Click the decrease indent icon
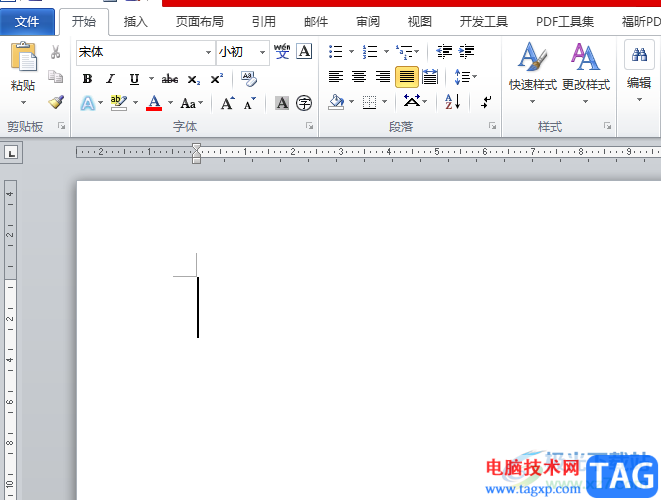Image resolution: width=661 pixels, height=500 pixels. click(x=444, y=51)
